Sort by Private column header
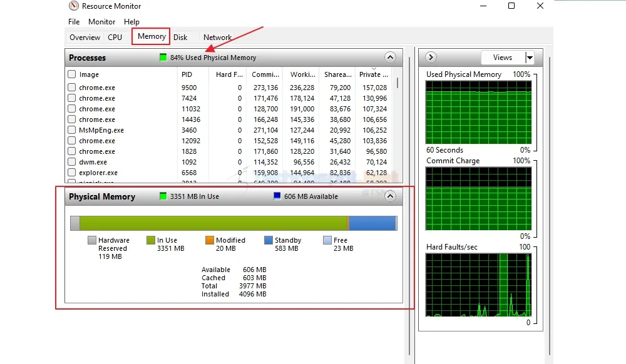 [x=374, y=74]
